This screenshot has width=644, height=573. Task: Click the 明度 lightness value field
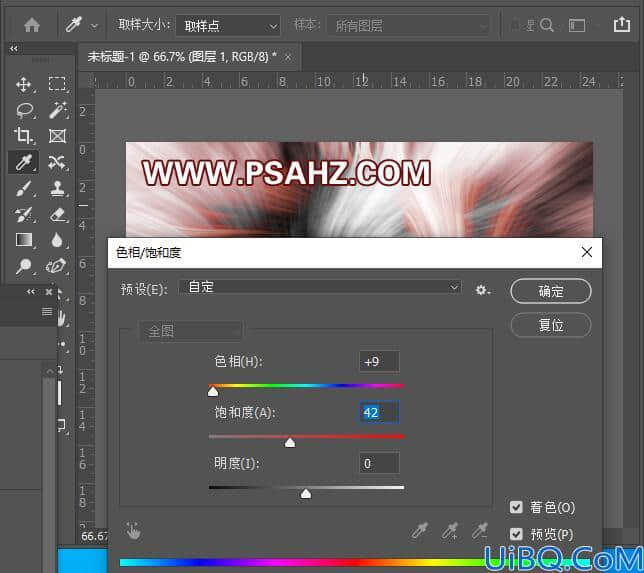379,463
